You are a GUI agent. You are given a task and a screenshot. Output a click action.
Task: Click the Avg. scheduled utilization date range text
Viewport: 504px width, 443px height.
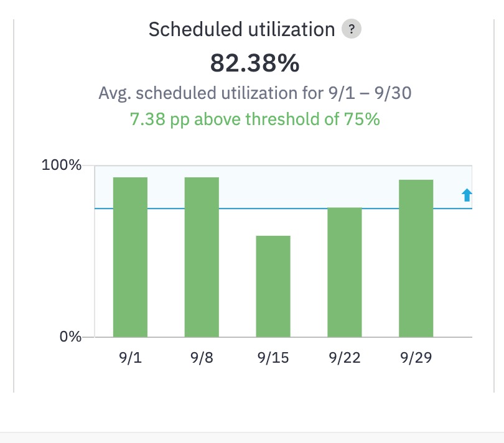click(255, 93)
